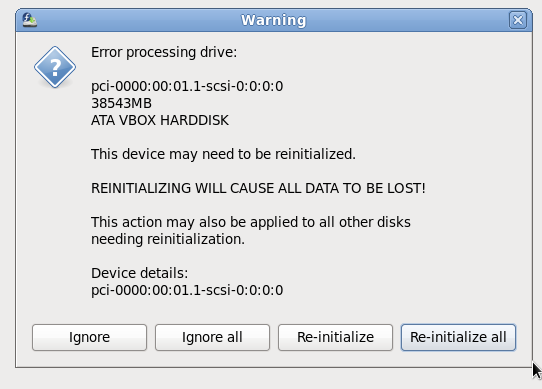Click the installer icon in the title bar
Screen dimensions: 542x389
[x=30, y=20]
